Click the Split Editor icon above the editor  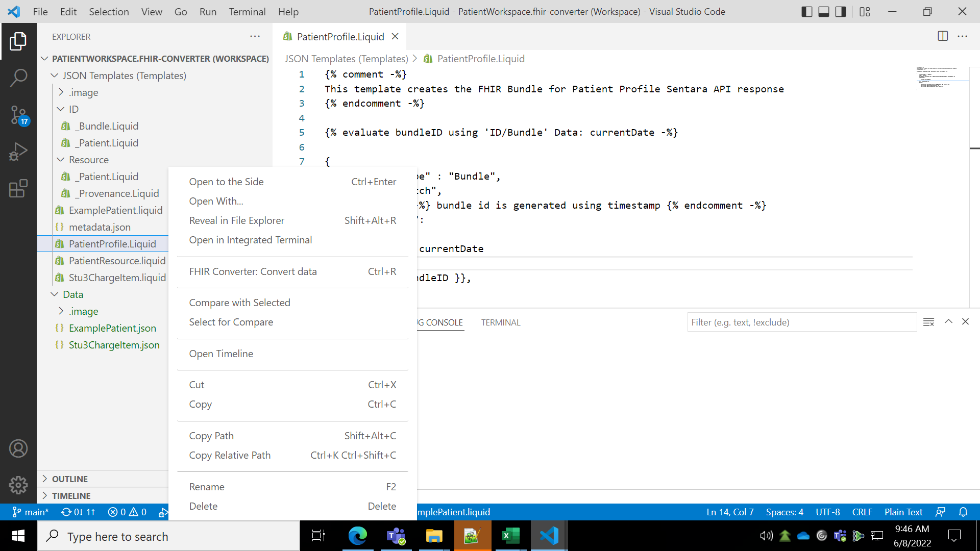tap(942, 36)
